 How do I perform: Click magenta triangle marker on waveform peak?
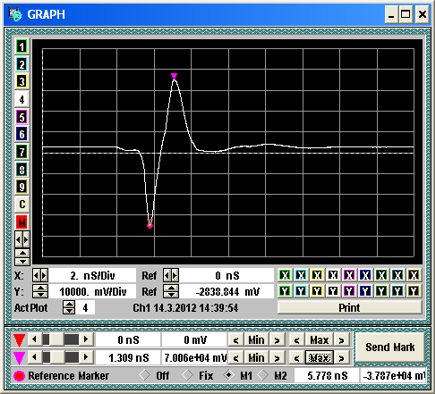174,76
